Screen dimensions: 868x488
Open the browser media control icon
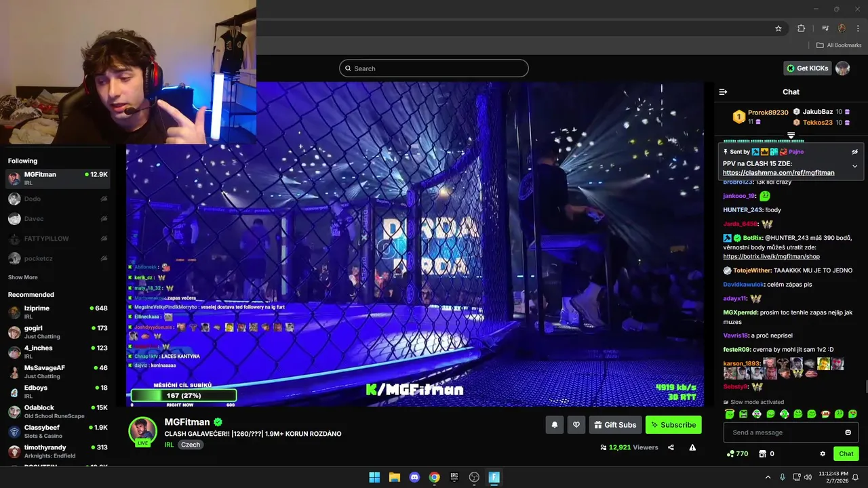(x=825, y=28)
